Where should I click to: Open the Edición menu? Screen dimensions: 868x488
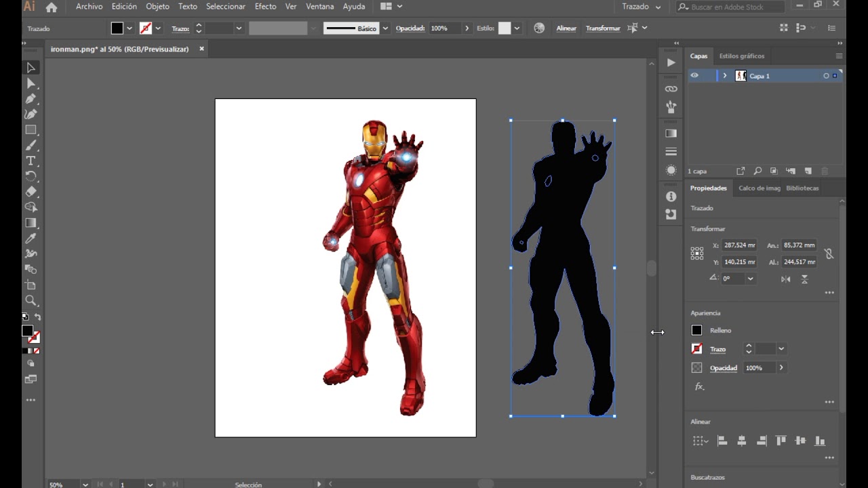click(124, 7)
